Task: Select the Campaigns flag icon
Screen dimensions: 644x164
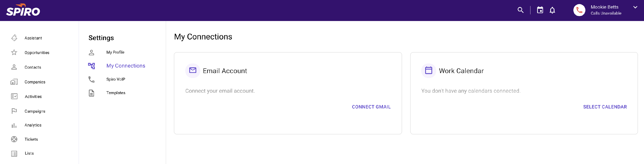Action: coord(14,111)
